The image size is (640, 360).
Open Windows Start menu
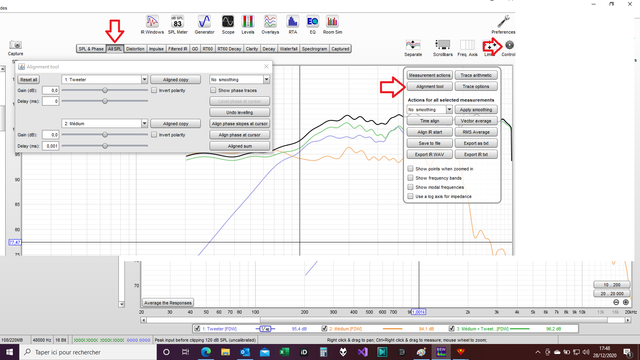click(9, 352)
